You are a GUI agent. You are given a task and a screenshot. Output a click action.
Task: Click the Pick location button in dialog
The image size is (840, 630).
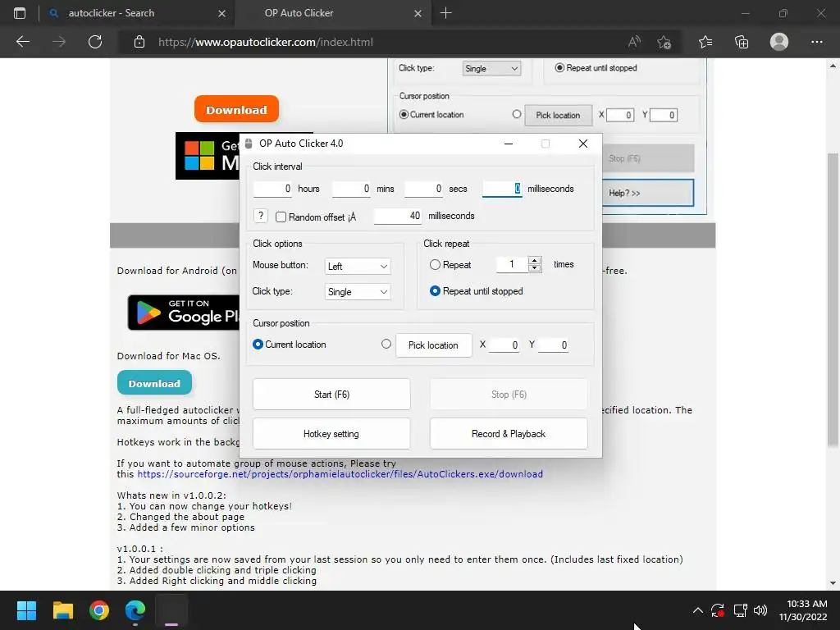(x=433, y=345)
